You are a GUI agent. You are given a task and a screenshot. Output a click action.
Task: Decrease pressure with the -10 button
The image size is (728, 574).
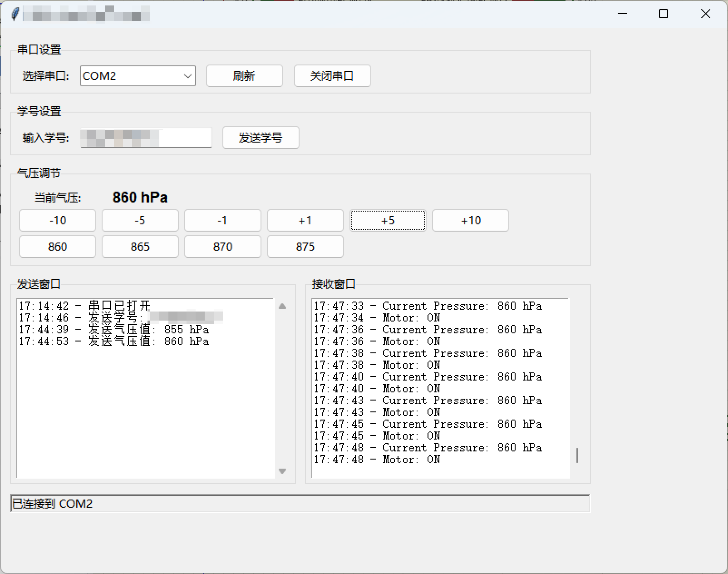pyautogui.click(x=58, y=221)
